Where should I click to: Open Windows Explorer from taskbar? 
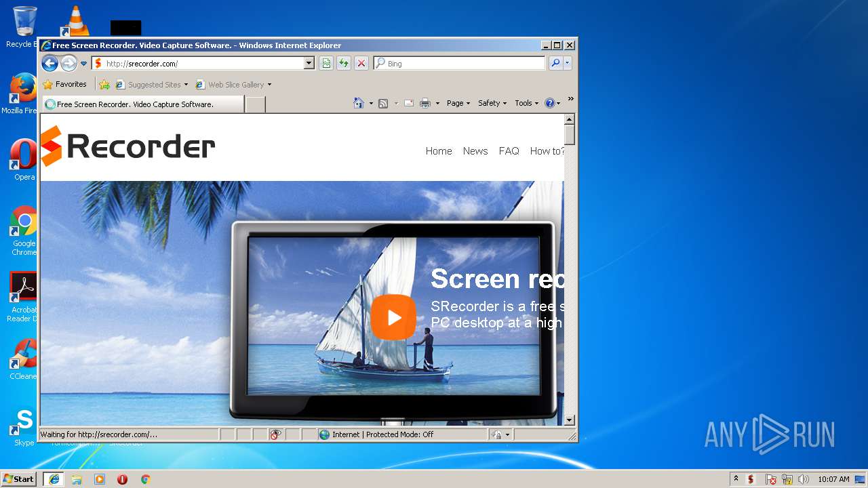77,479
